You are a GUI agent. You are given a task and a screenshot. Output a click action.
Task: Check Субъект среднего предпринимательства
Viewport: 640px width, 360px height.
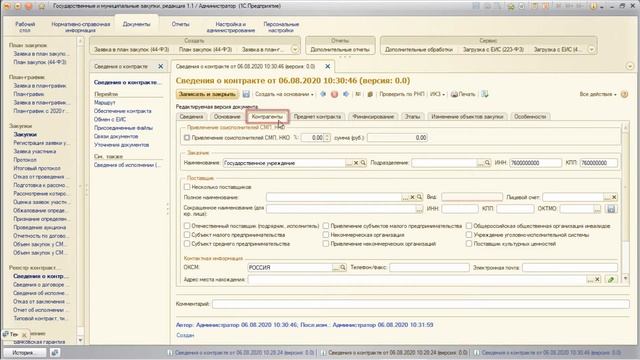[187, 244]
